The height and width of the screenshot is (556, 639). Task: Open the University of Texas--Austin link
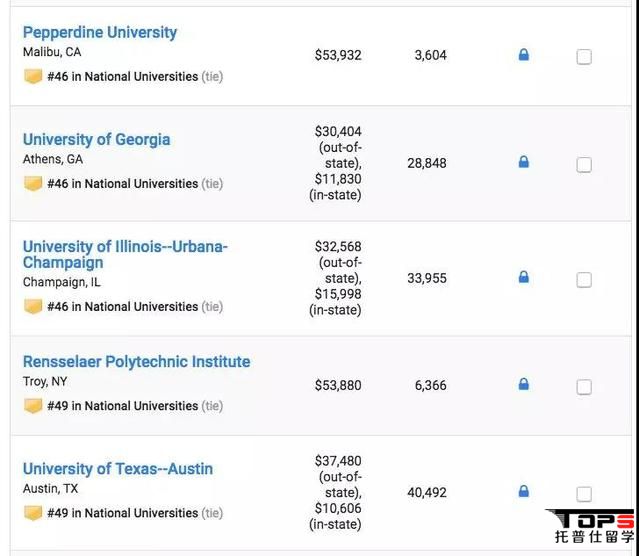[x=118, y=469]
